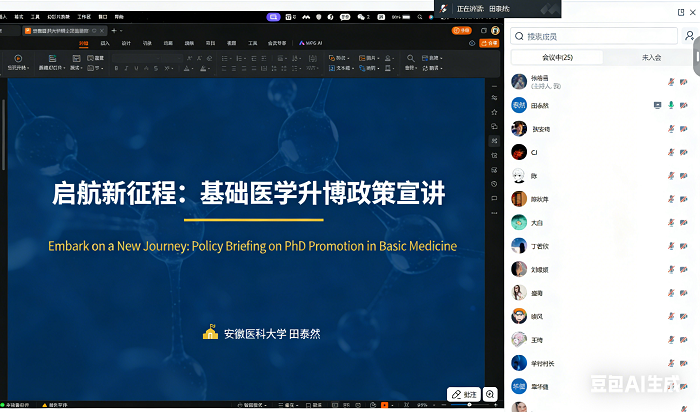Toggle microphone mute for CJ
Image resolution: width=700 pixels, height=412 pixels.
pyautogui.click(x=671, y=152)
